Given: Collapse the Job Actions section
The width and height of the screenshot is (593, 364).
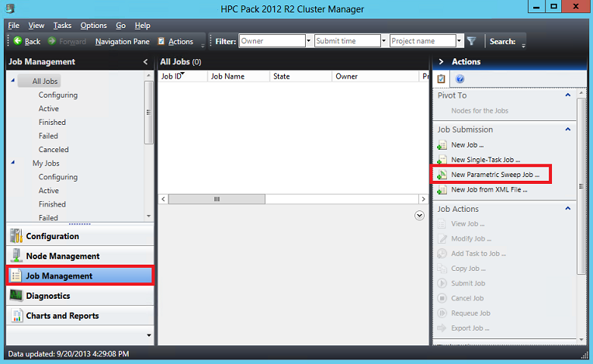Looking at the screenshot, I should click(x=567, y=209).
